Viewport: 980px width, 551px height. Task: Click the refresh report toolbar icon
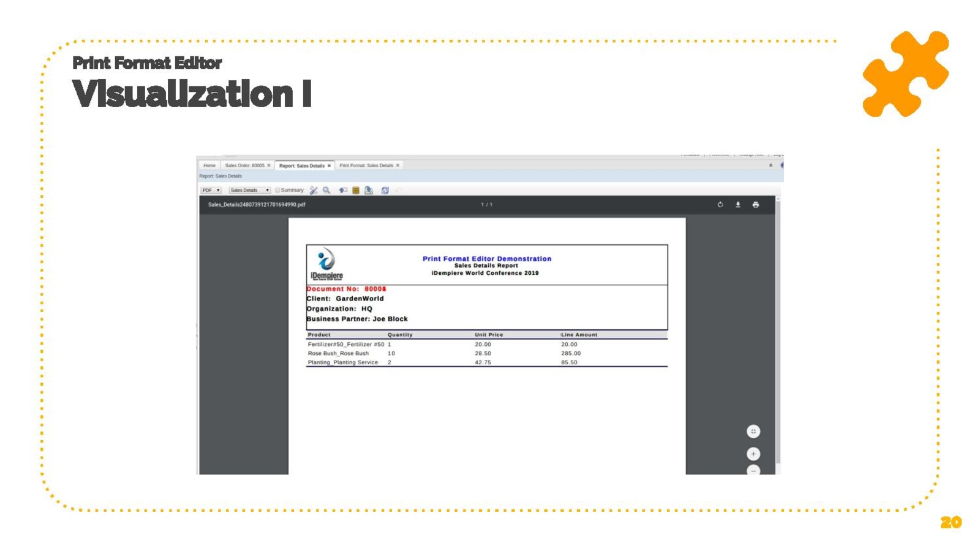(x=385, y=190)
